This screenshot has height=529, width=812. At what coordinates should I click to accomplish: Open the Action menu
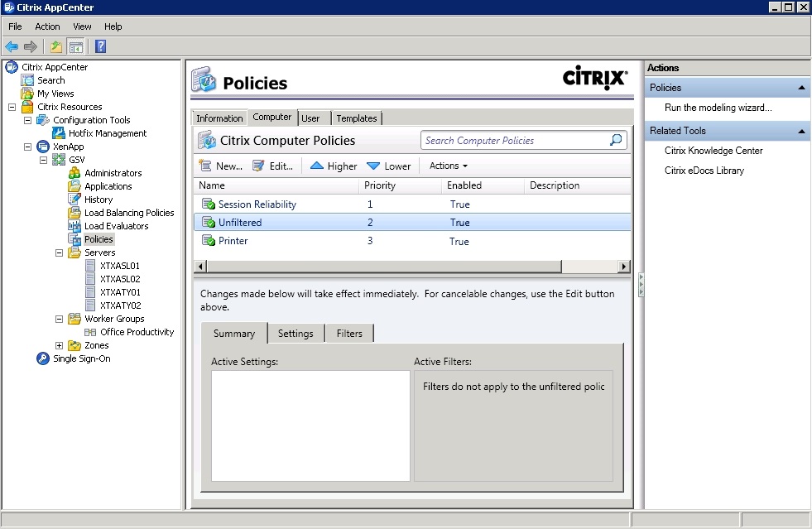pyautogui.click(x=47, y=26)
